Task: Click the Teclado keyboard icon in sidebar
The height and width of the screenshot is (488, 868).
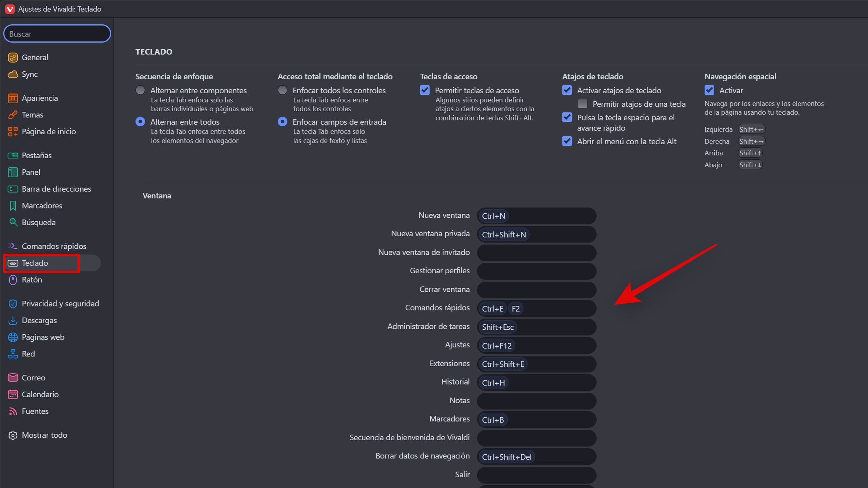Action: 13,263
